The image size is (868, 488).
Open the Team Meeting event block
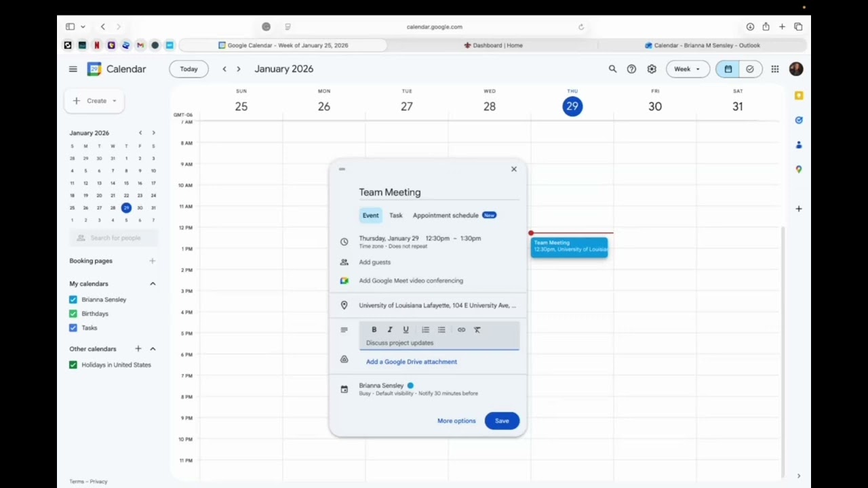[569, 247]
